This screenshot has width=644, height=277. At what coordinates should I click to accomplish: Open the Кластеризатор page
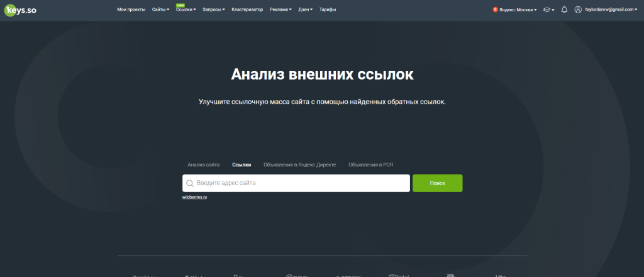click(247, 9)
